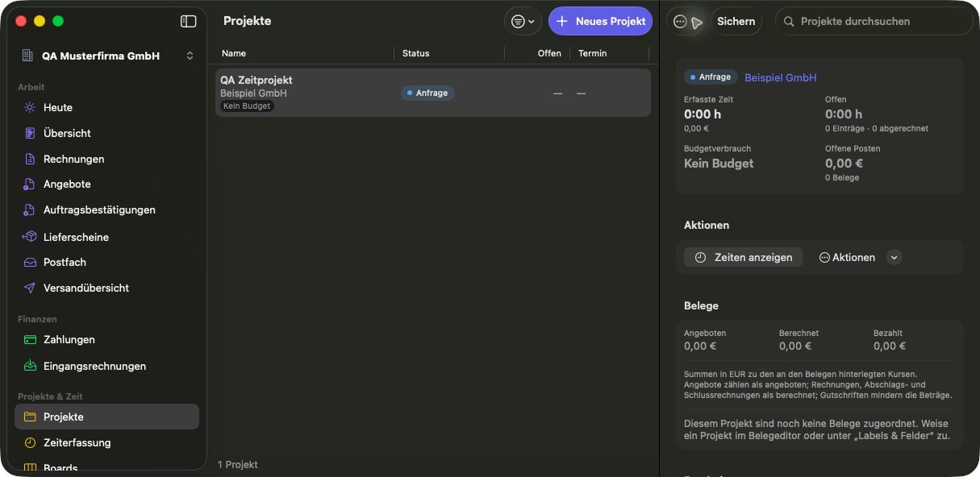
Task: Sort projects by the Name column
Action: click(234, 53)
